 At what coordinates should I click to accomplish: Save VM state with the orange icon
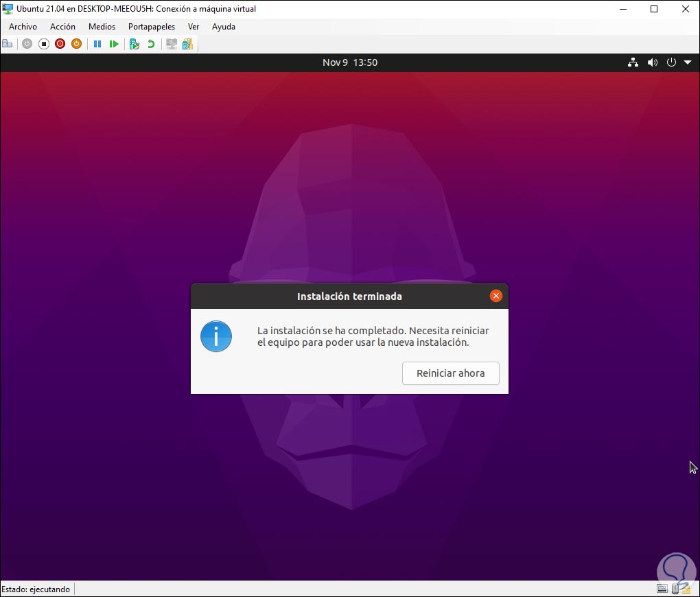point(76,44)
